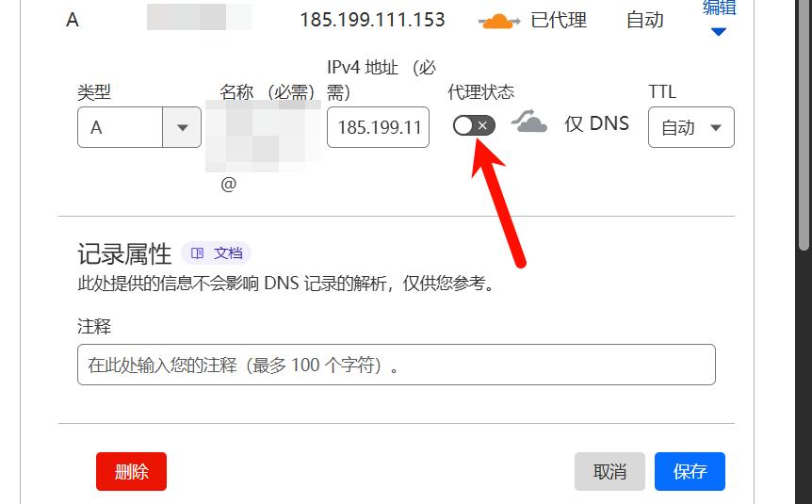
Task: Click the gray DNS-only cloud icon
Action: (x=528, y=122)
